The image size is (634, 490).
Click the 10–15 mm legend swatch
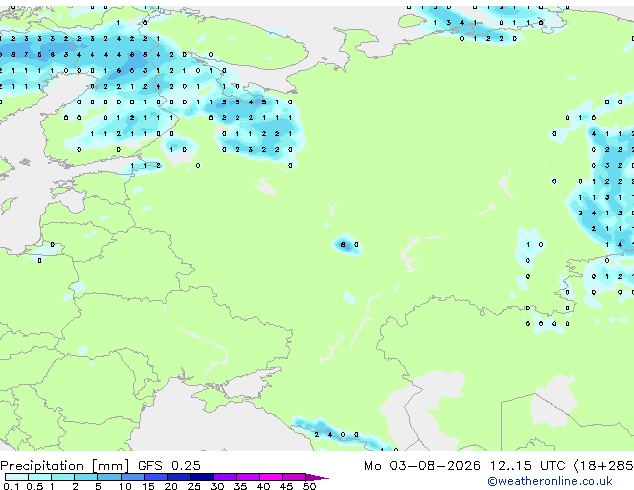pyautogui.click(x=132, y=477)
